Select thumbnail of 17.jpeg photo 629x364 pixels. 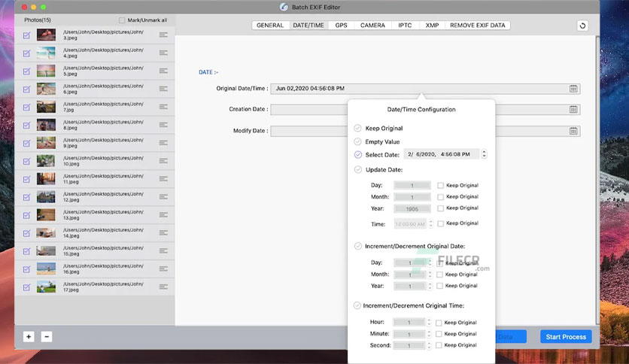(46, 287)
